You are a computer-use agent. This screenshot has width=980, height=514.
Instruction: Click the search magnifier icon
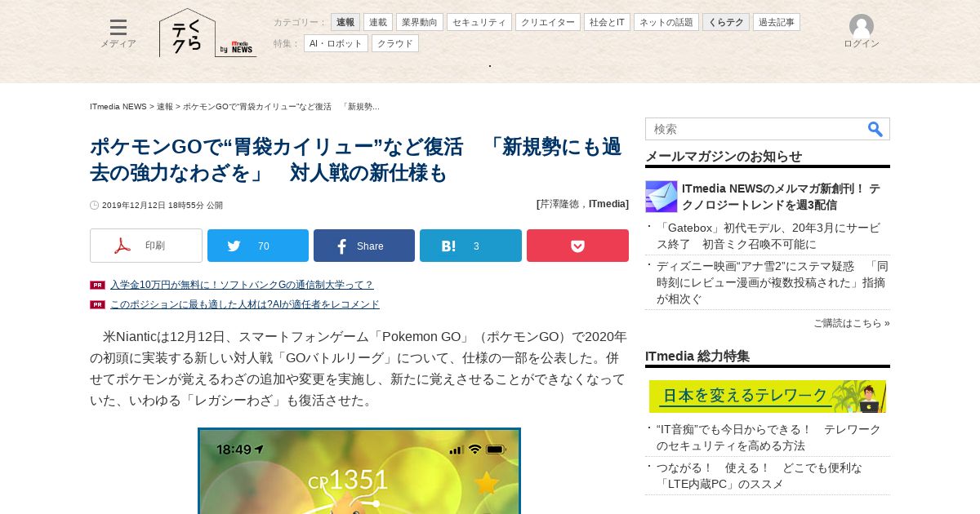tap(875, 129)
